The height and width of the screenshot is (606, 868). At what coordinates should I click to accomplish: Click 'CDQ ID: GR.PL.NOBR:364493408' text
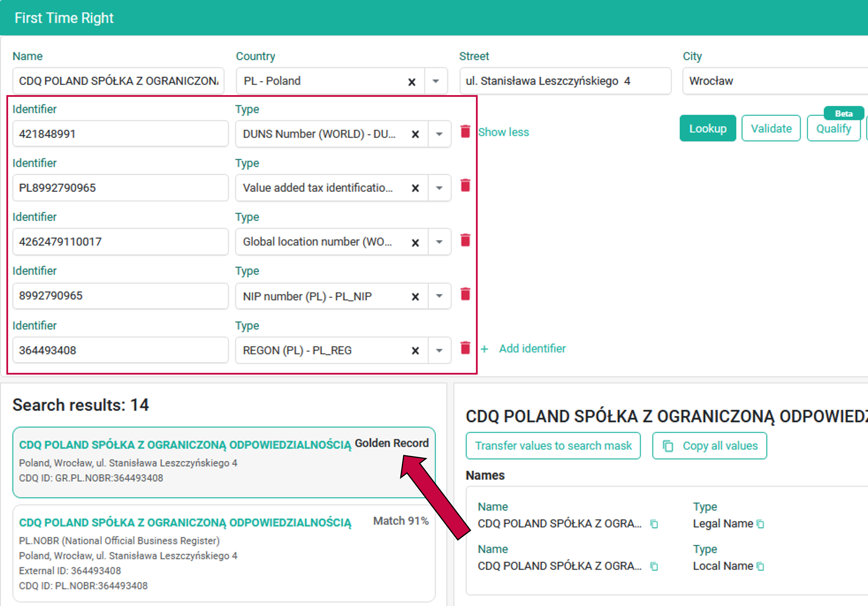[x=91, y=478]
